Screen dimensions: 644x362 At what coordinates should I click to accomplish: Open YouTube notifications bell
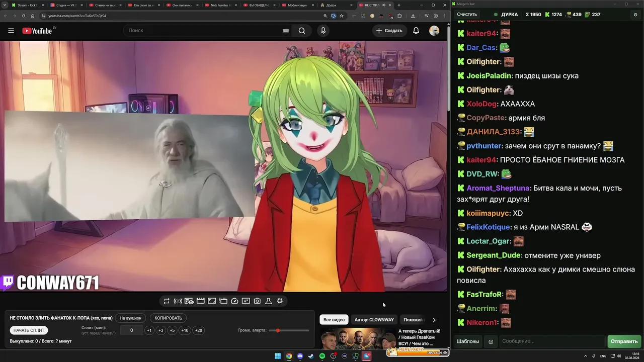pos(416,31)
